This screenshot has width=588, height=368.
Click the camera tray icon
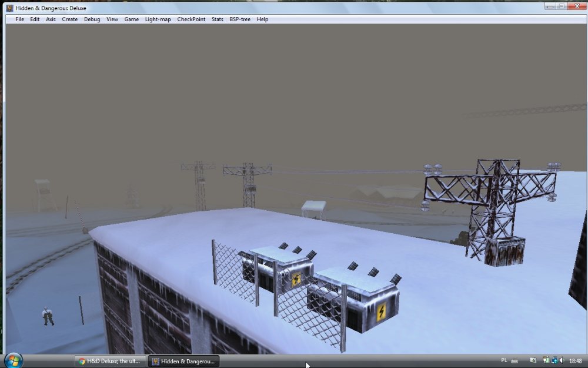(x=533, y=360)
